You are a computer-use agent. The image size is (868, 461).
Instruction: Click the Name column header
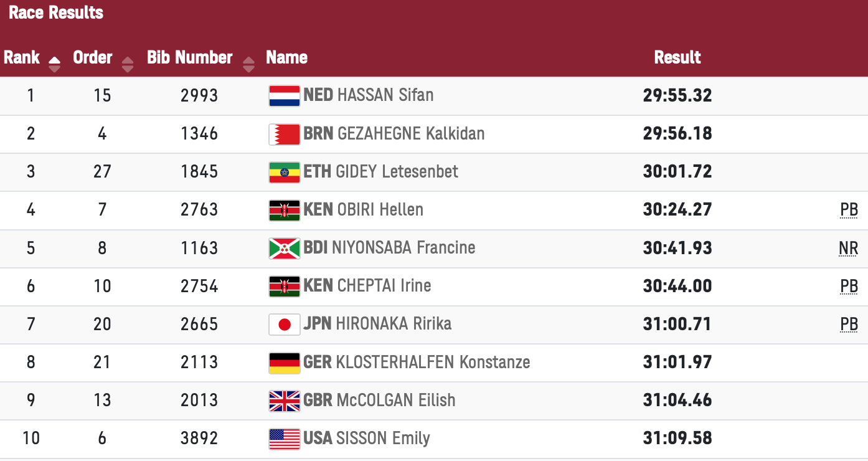click(286, 57)
